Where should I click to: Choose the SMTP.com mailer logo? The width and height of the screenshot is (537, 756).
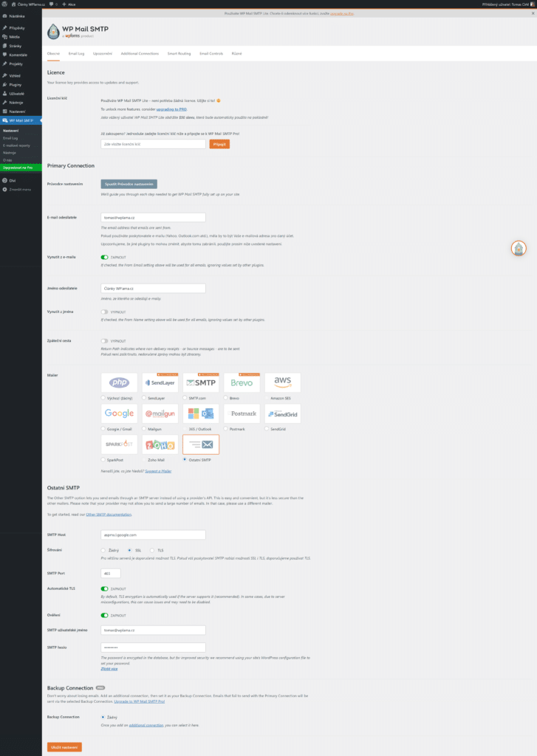pyautogui.click(x=201, y=383)
